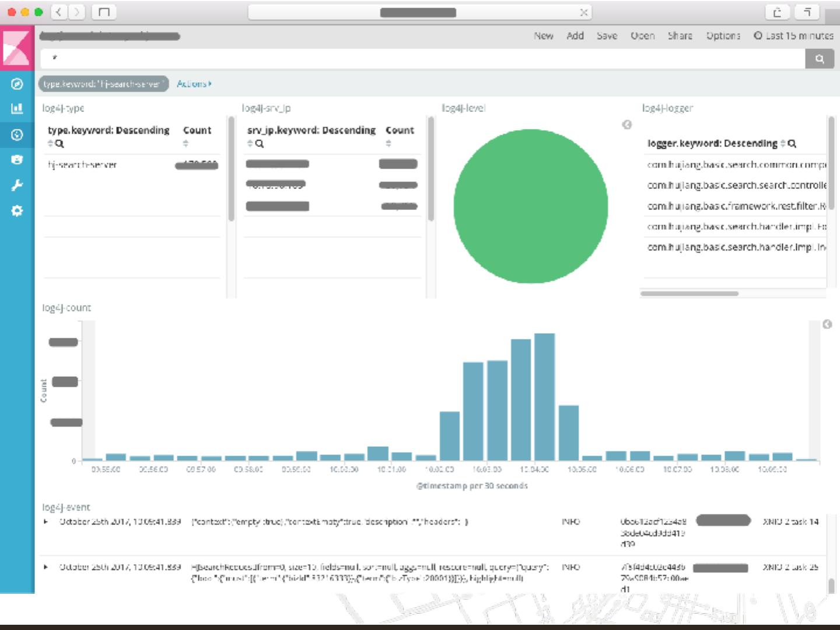The width and height of the screenshot is (840, 630).
Task: Select the Dashboard icon in sidebar
Action: (17, 135)
